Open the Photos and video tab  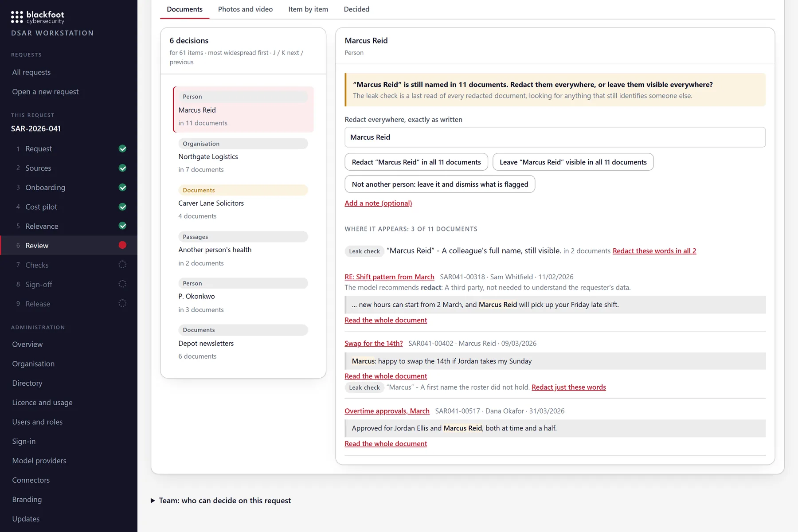click(x=245, y=9)
